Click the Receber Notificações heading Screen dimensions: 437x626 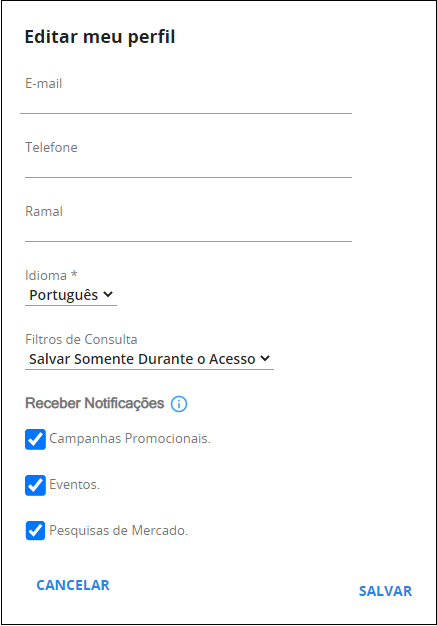pos(95,403)
